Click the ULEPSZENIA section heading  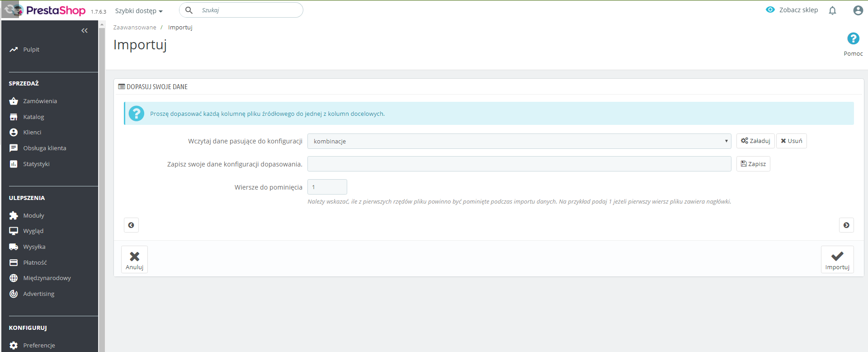[x=27, y=198]
